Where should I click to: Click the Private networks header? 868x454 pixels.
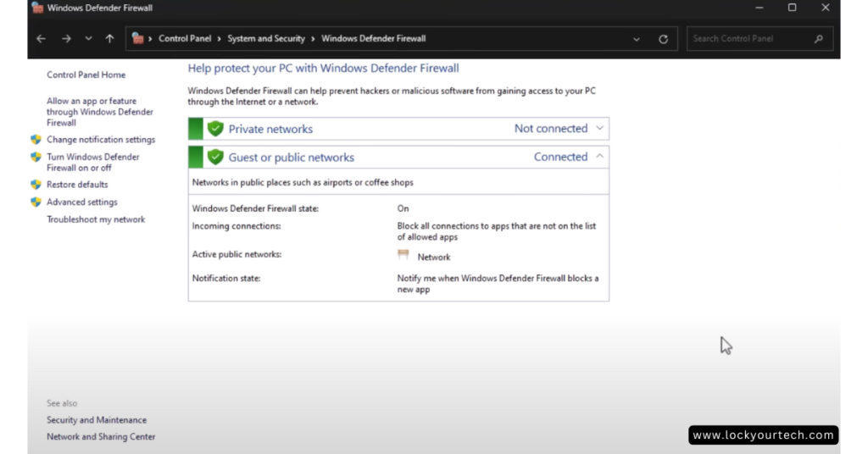[398, 129]
